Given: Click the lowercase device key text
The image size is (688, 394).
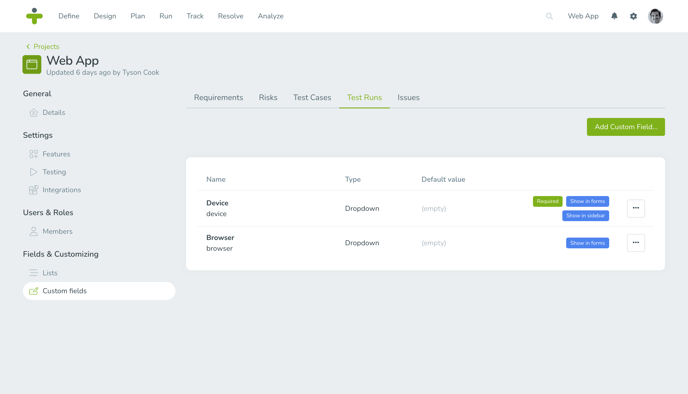Looking at the screenshot, I should 216,214.
